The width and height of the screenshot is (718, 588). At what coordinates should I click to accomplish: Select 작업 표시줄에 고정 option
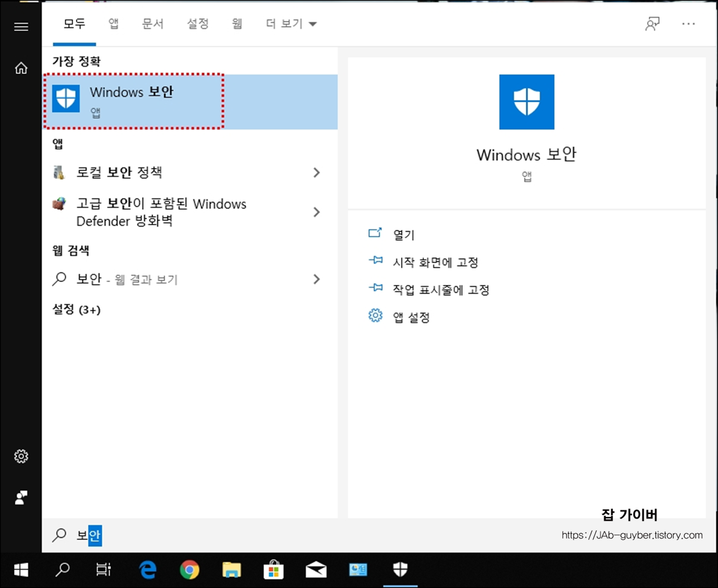pyautogui.click(x=441, y=290)
